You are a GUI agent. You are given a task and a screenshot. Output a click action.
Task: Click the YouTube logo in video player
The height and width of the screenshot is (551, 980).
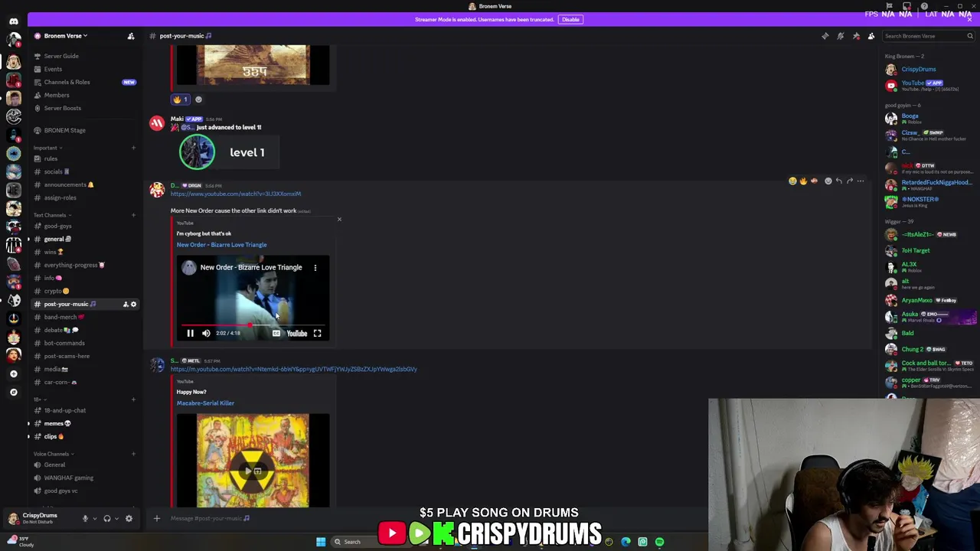click(296, 334)
